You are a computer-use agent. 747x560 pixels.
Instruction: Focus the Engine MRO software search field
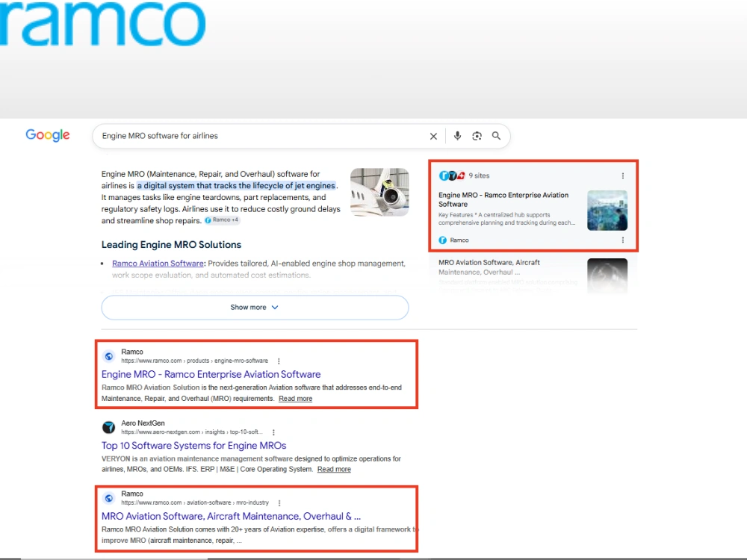262,136
